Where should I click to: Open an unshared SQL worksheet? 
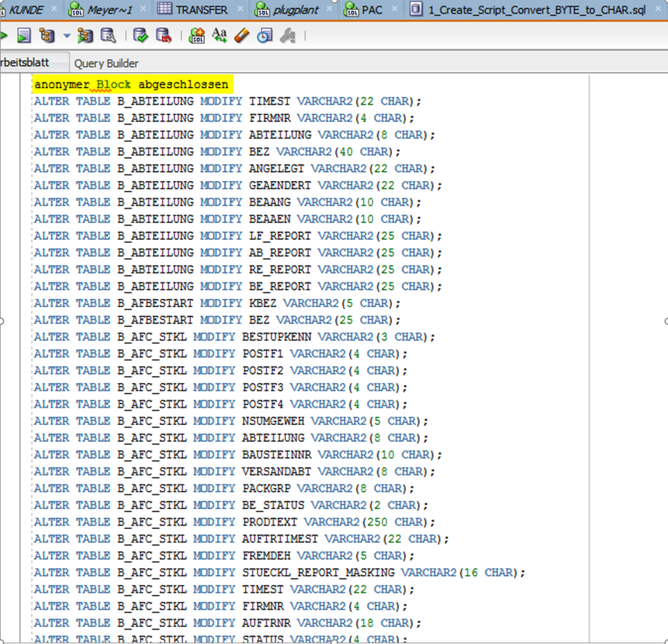click(197, 36)
